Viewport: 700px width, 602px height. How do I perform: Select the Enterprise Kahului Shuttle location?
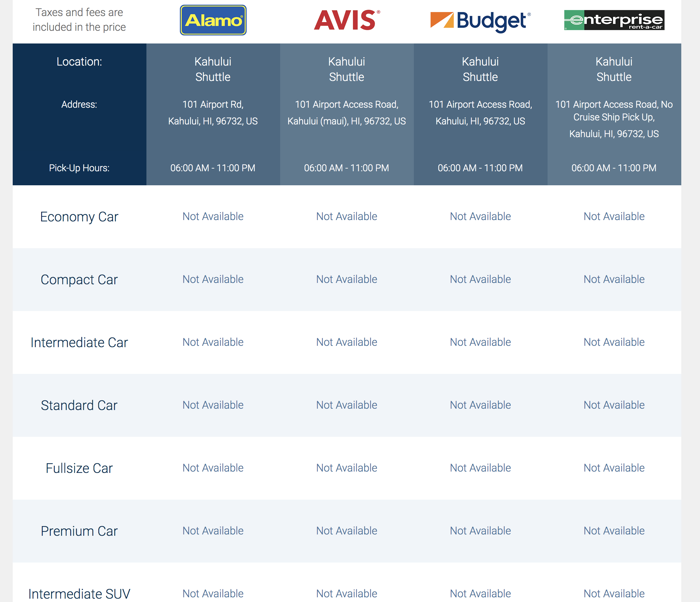pyautogui.click(x=614, y=69)
